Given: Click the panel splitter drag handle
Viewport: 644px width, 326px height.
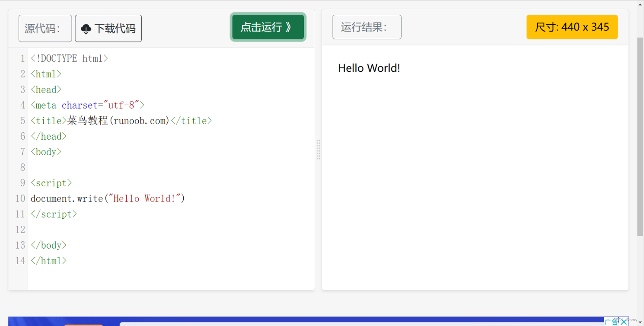Looking at the screenshot, I should (318, 150).
